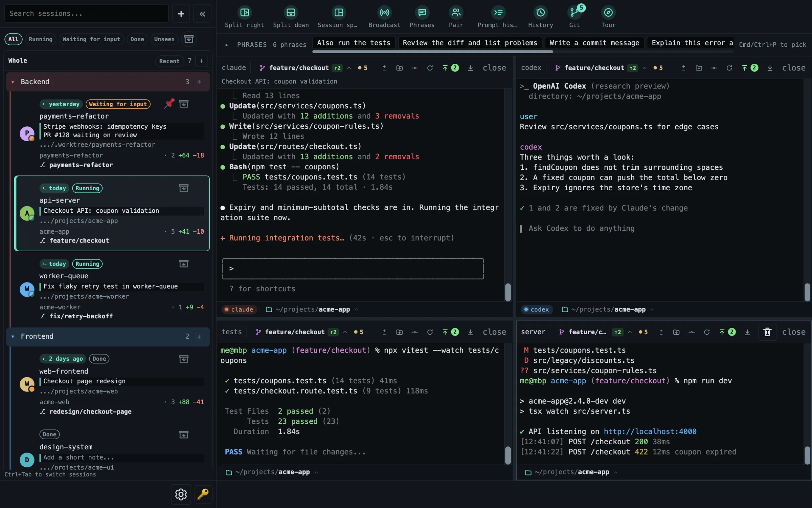Collapse the Backend group

click(13, 82)
